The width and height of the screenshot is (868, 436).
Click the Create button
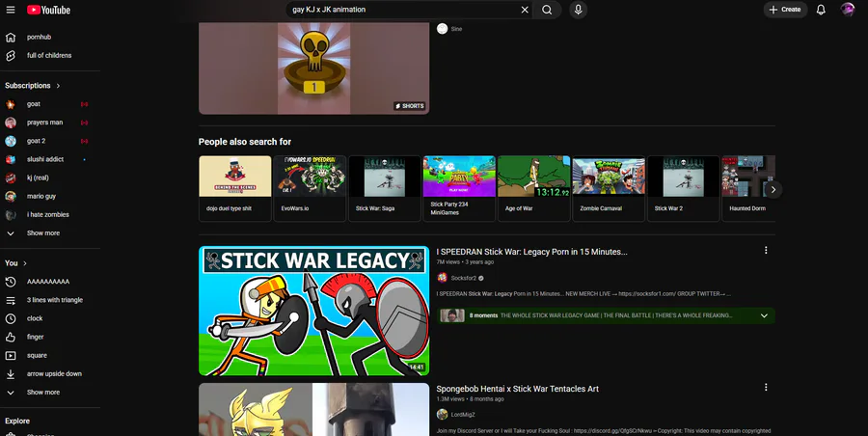[x=785, y=10]
